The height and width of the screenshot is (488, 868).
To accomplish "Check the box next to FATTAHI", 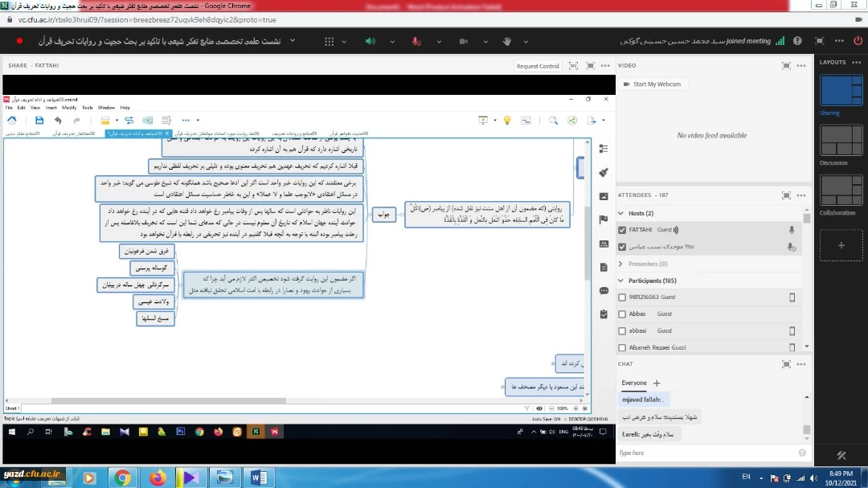I will tap(622, 230).
